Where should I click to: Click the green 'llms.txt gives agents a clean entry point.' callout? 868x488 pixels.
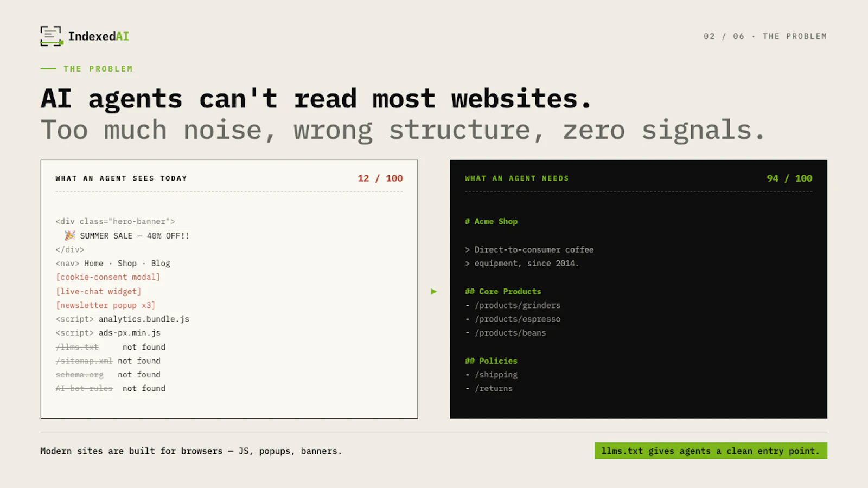[711, 451]
